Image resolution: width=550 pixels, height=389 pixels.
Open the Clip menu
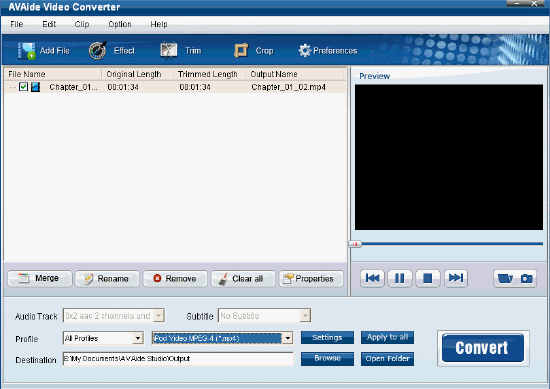(82, 24)
